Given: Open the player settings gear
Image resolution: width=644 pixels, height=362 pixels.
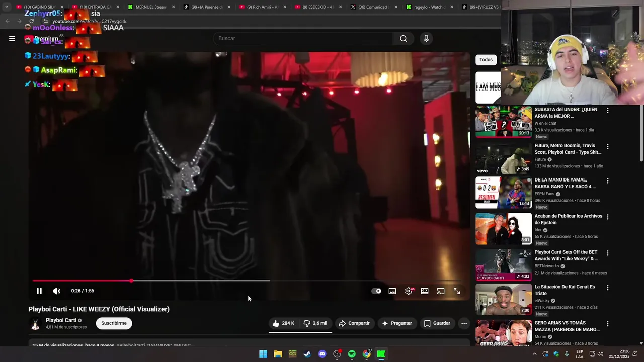Looking at the screenshot, I should pyautogui.click(x=409, y=291).
